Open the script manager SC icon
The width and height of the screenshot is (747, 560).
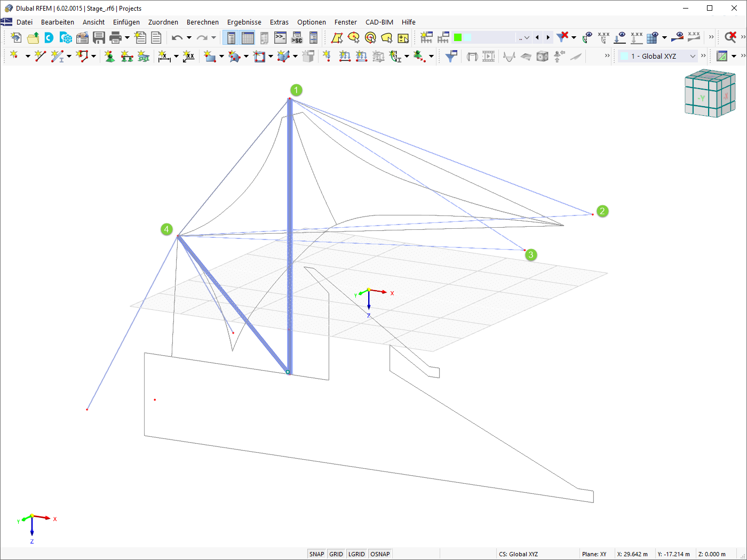(x=297, y=38)
